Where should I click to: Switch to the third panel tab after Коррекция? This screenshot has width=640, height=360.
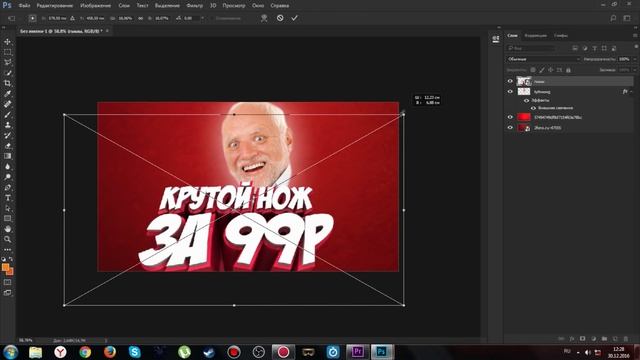(x=561, y=36)
